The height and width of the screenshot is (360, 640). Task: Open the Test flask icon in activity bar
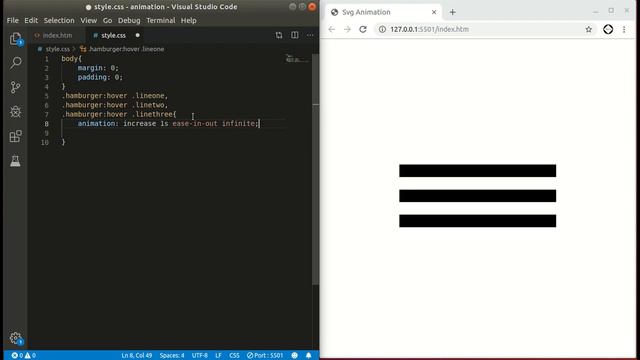click(x=16, y=161)
